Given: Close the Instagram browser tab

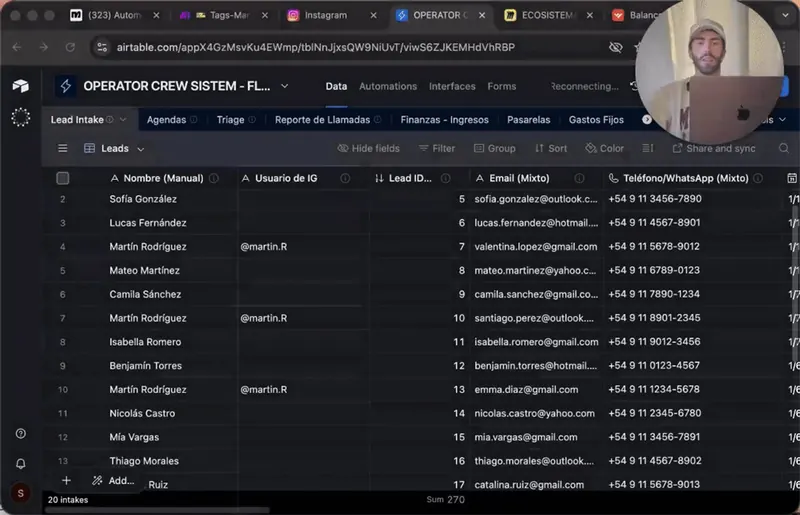Looking at the screenshot, I should coord(373,15).
